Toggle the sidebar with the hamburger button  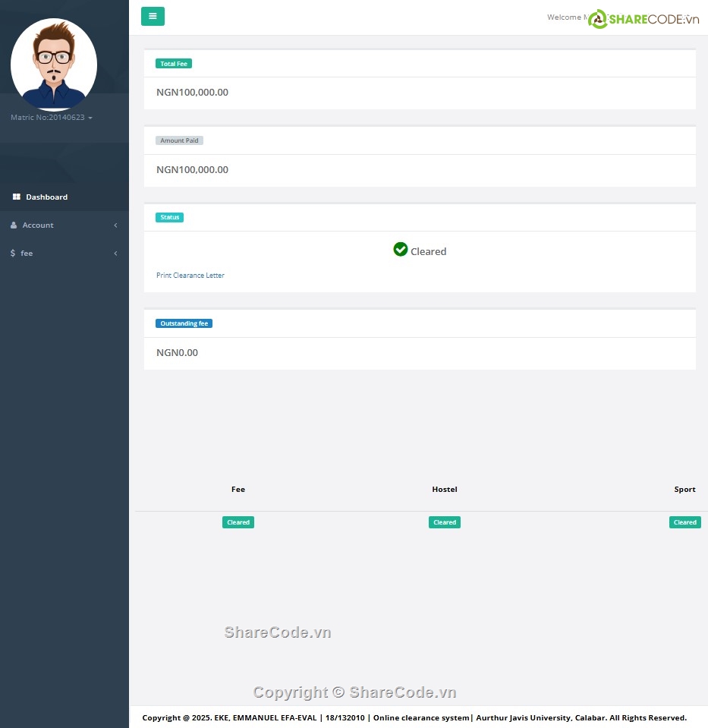(153, 16)
